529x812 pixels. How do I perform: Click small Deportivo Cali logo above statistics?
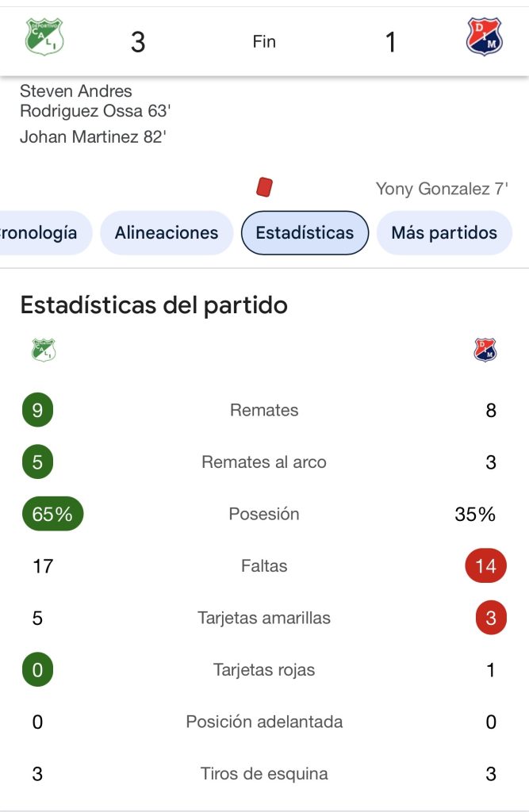pyautogui.click(x=44, y=350)
